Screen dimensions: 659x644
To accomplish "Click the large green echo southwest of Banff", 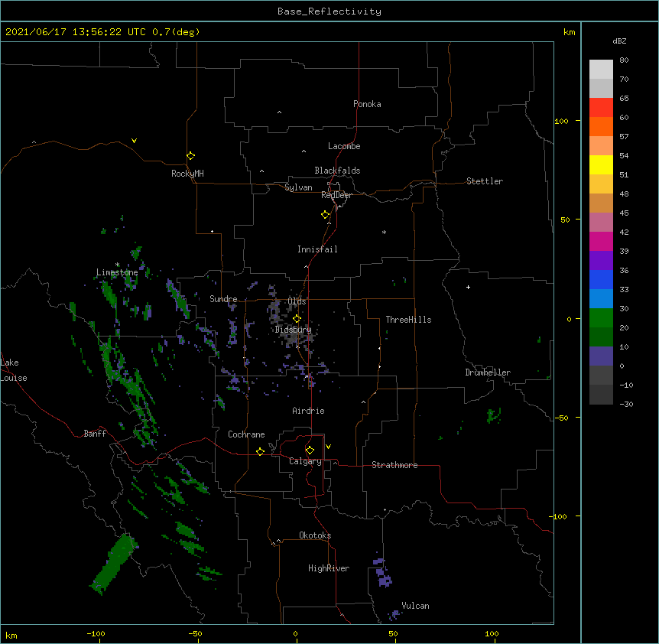I will (114, 564).
